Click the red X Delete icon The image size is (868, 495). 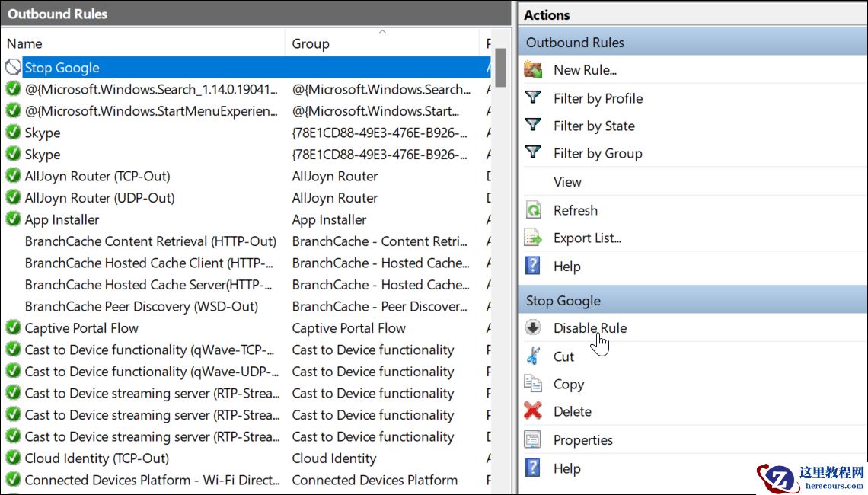point(533,411)
